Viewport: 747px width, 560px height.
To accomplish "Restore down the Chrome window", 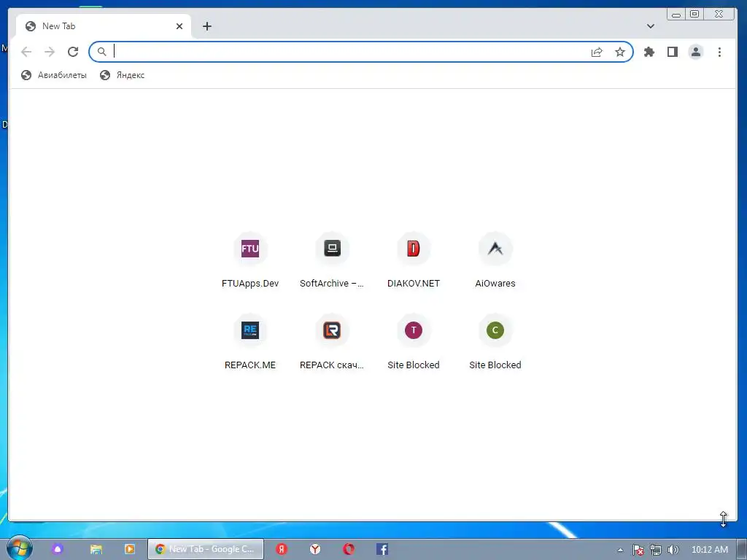I will 694,15.
